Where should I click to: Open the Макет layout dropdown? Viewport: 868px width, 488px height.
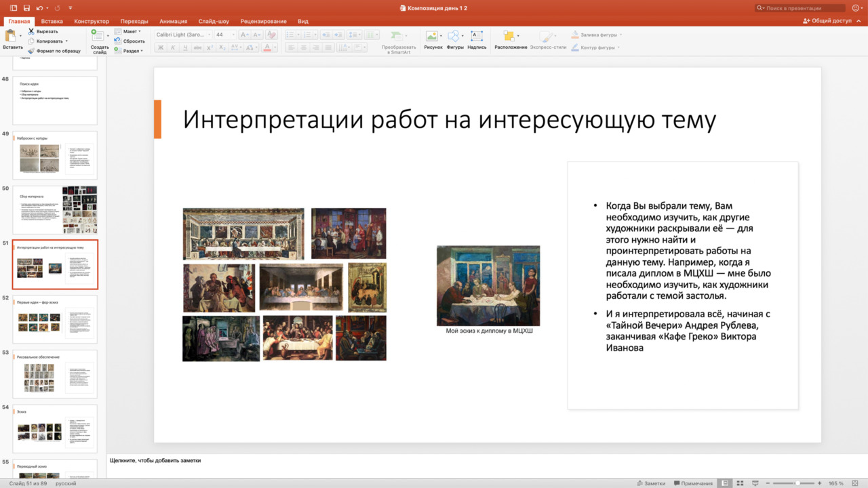[x=127, y=32]
